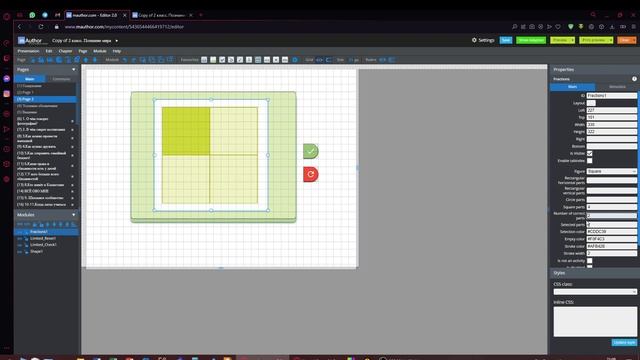This screenshot has width=640, height=360.
Task: Switch to second tab in Properties panel
Action: tap(617, 87)
